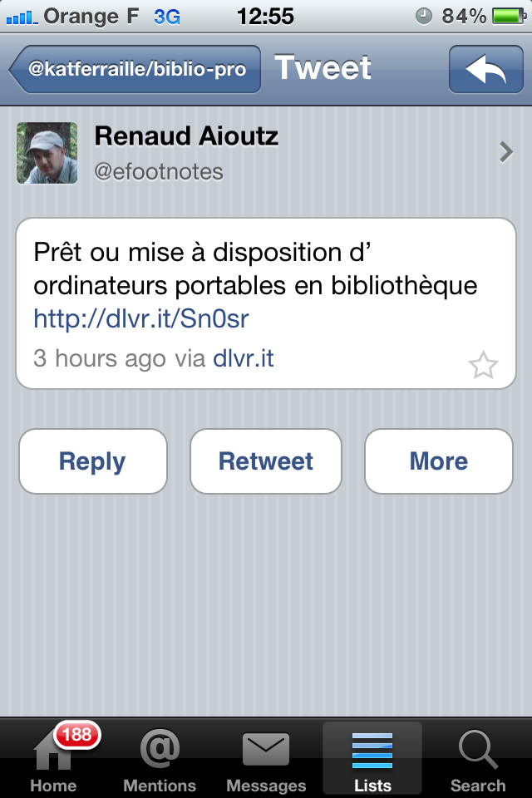Favorite the tweet with the star icon
The width and height of the screenshot is (532, 798).
[483, 365]
